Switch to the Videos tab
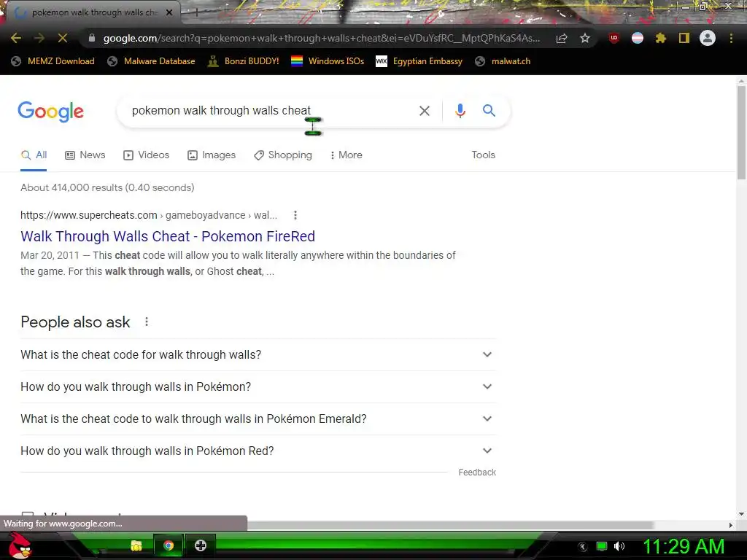Image resolution: width=747 pixels, height=560 pixels. [x=146, y=155]
